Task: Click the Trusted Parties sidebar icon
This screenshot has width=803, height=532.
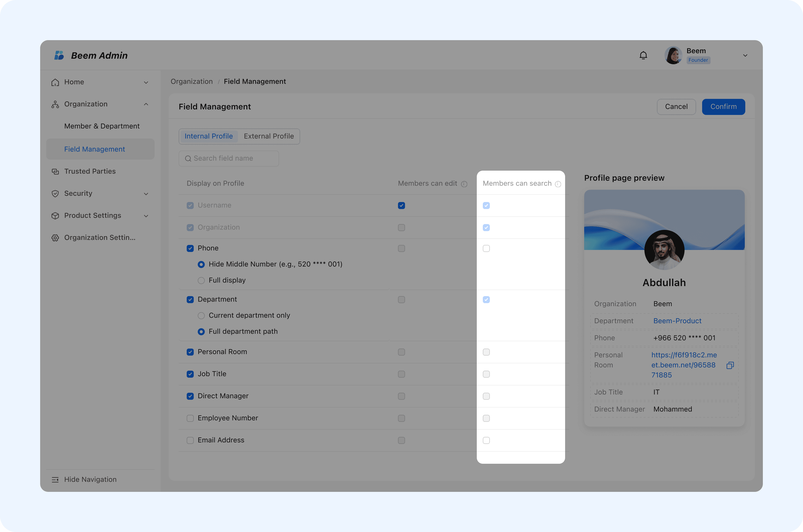Action: pos(55,171)
